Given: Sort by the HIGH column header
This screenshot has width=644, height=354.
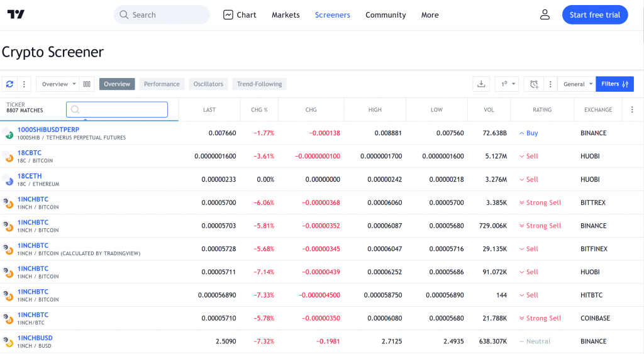Looking at the screenshot, I should (375, 109).
